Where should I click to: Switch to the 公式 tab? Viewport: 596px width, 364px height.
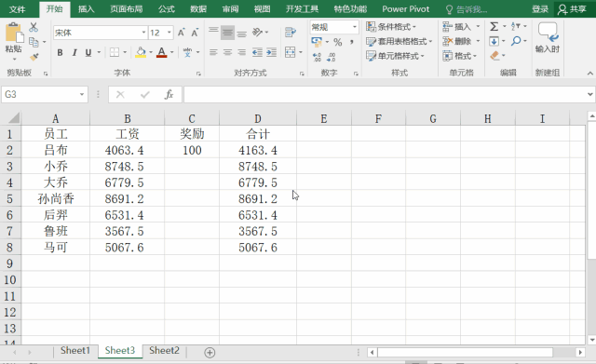click(167, 9)
